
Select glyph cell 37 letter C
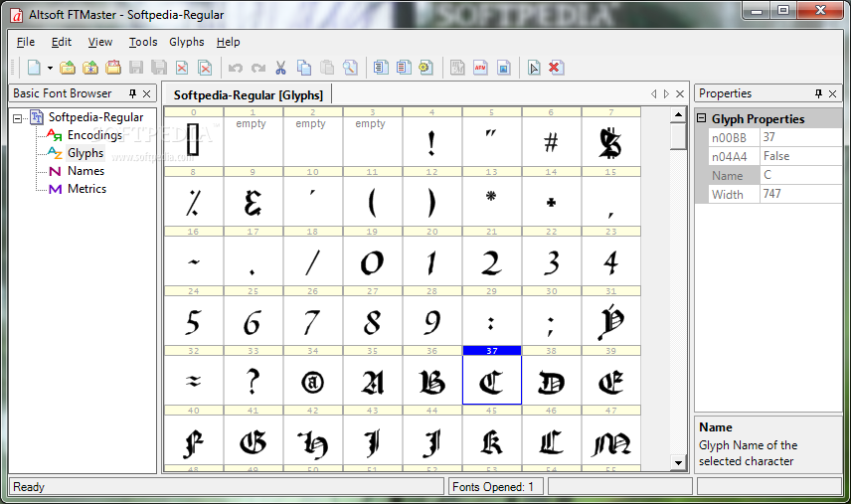click(492, 376)
